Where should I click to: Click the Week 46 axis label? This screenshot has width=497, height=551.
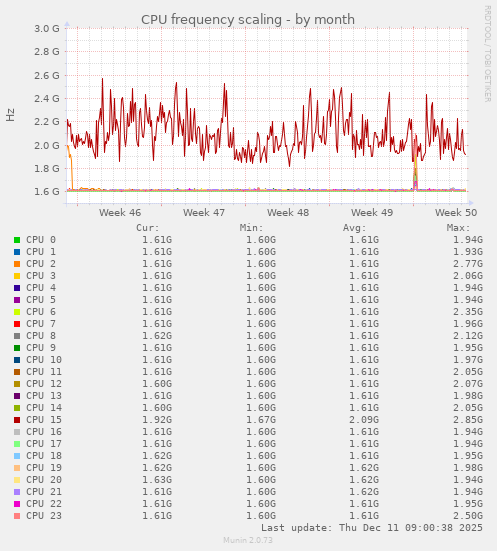coord(120,213)
